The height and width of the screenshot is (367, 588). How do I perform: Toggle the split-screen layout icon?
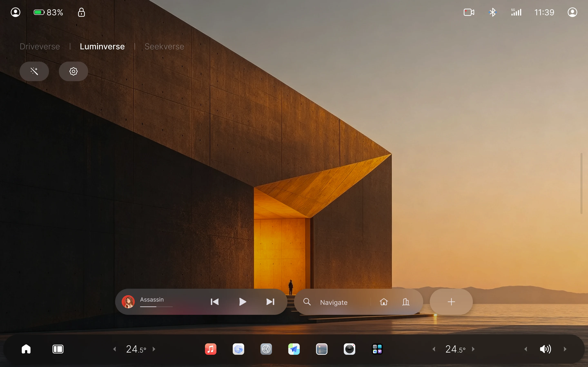(x=58, y=349)
